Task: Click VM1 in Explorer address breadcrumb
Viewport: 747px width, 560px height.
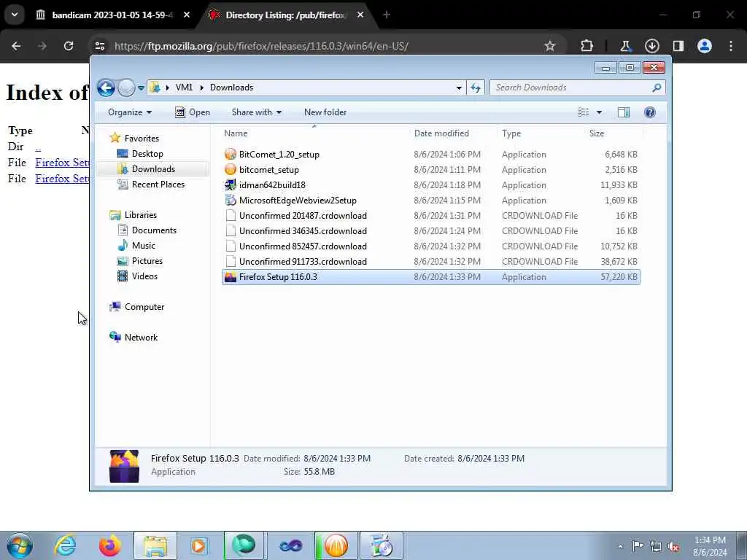Action: 184,87
